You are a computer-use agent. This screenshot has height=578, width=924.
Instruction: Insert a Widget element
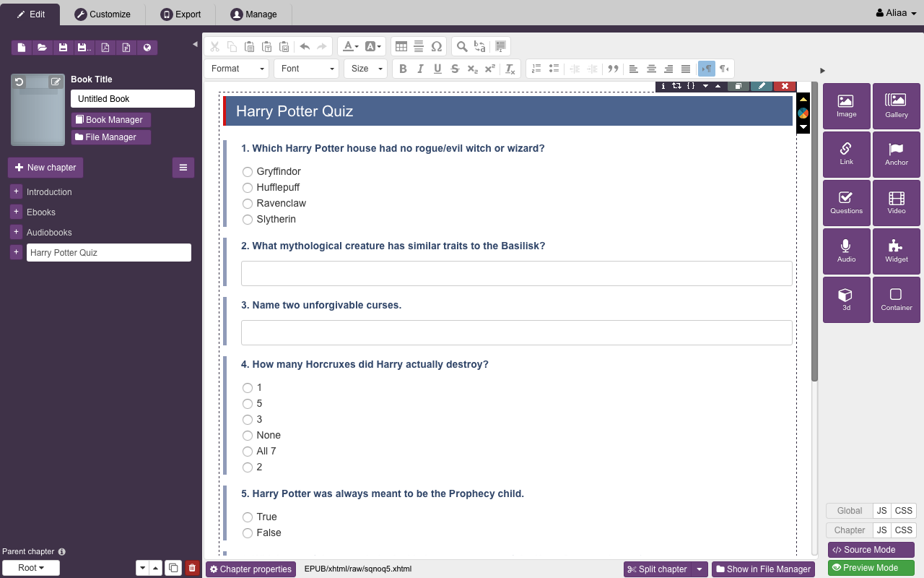(896, 251)
